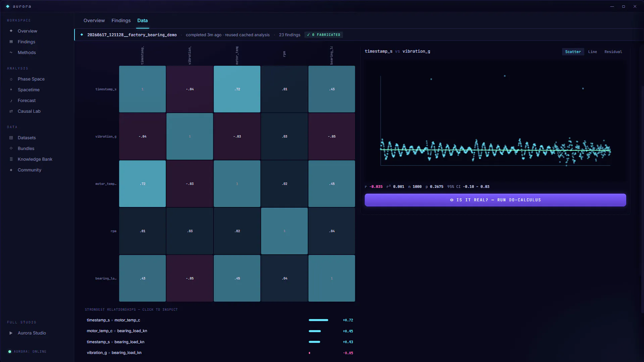Screen dimensions: 644x362
Task: Open Phase Space in sidebar
Action: pyautogui.click(x=31, y=79)
